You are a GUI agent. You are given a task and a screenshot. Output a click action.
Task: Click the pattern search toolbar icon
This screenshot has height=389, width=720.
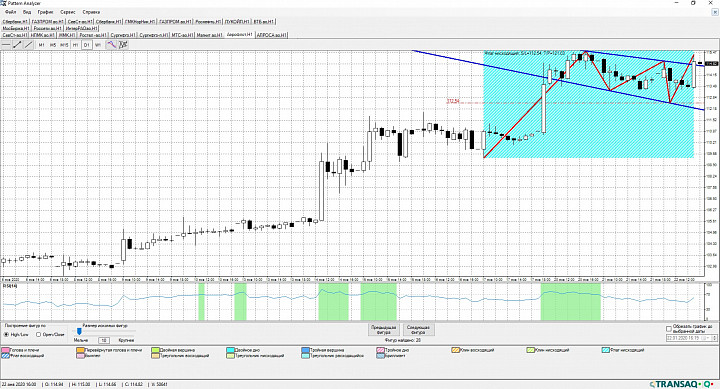[x=123, y=45]
